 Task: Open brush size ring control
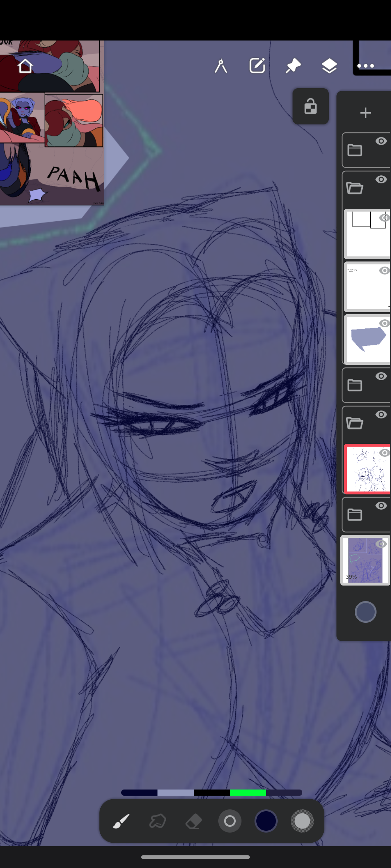[230, 821]
